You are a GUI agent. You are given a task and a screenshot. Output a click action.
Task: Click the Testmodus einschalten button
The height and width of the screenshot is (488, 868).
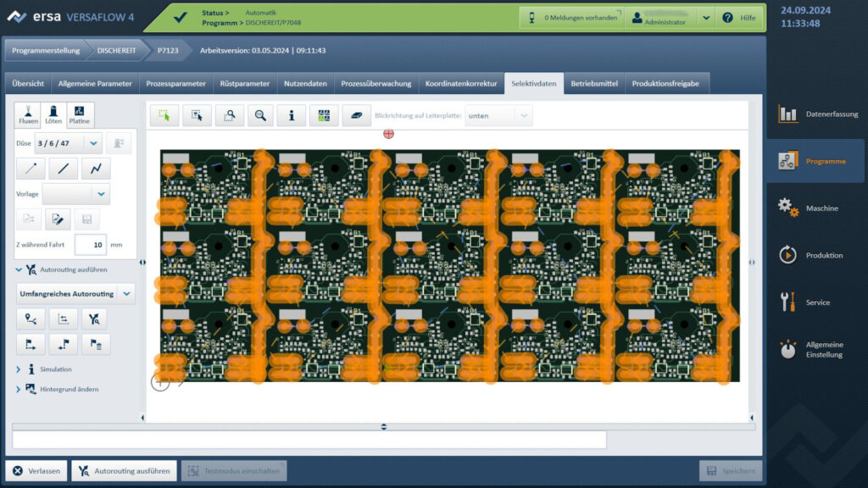tap(234, 471)
